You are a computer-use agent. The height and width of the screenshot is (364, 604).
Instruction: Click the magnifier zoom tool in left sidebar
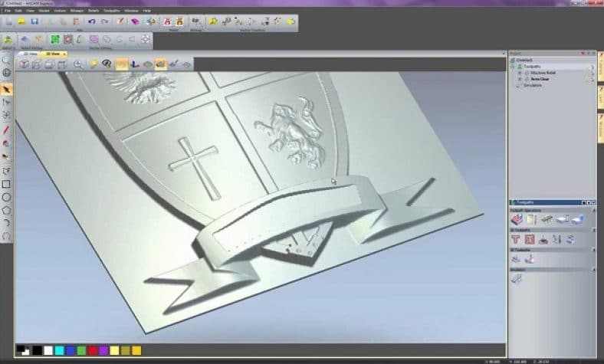[x=6, y=60]
